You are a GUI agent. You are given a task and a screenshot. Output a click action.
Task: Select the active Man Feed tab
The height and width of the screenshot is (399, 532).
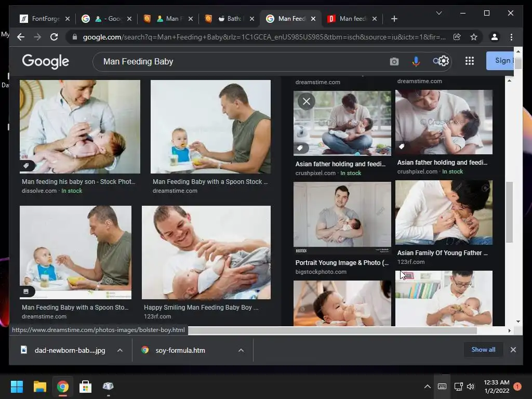tap(289, 19)
